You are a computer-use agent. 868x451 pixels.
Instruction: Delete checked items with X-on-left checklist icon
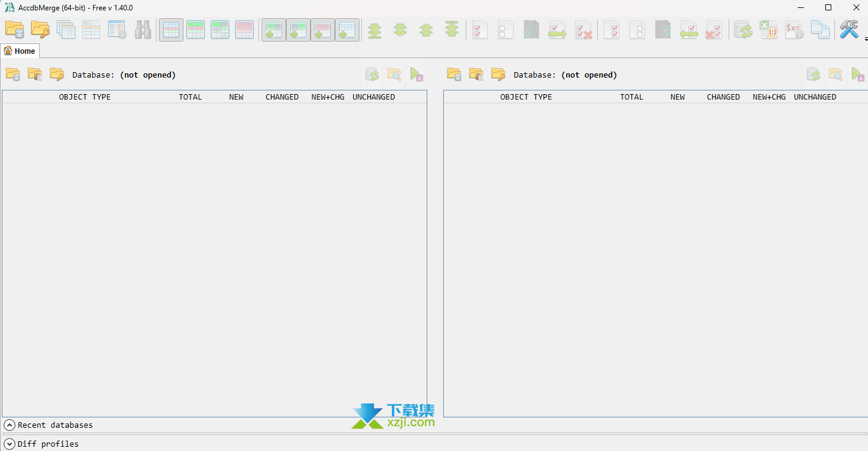(714, 29)
